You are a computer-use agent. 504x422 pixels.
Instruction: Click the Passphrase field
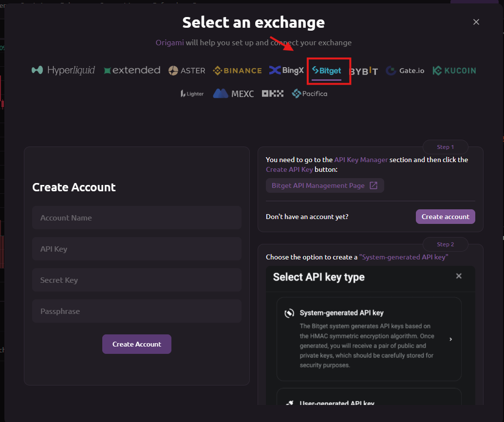coord(137,311)
